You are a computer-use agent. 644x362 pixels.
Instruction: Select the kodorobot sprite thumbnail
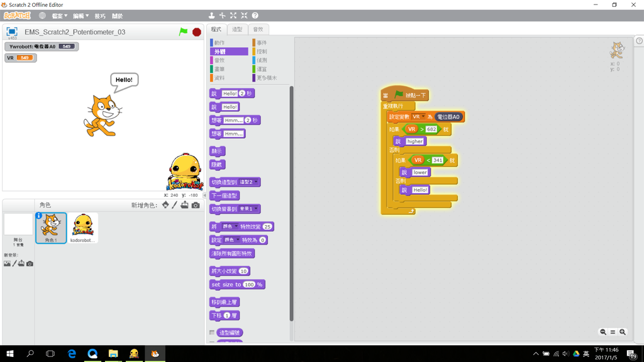(x=83, y=228)
